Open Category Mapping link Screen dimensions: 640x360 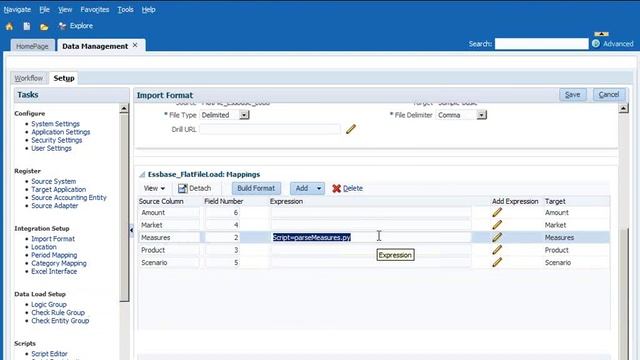point(59,263)
